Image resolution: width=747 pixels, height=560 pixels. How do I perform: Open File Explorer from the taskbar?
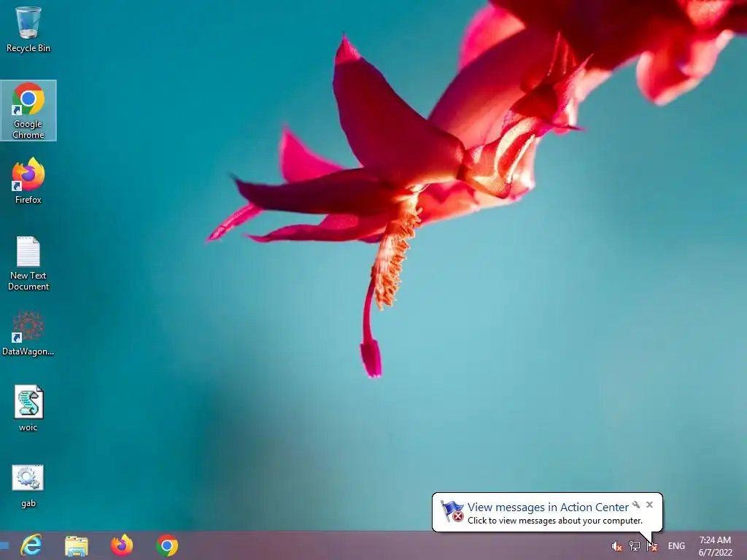(x=76, y=545)
